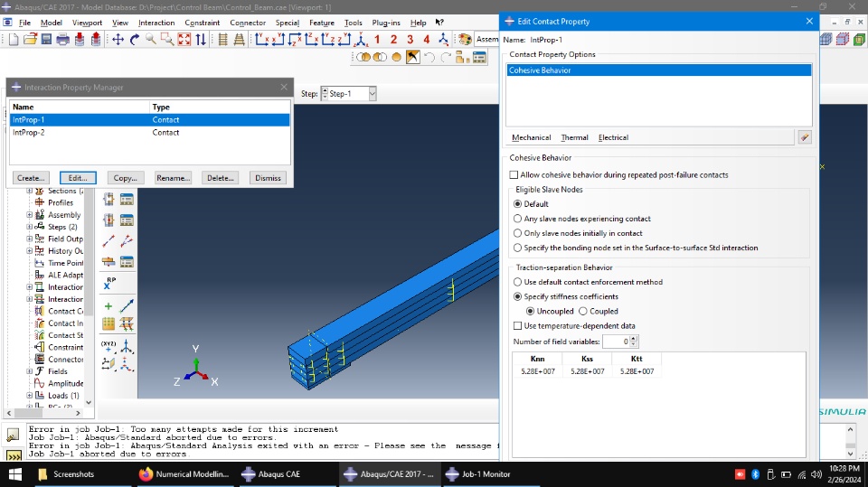
Task: Click the Rename... button
Action: pyautogui.click(x=174, y=178)
